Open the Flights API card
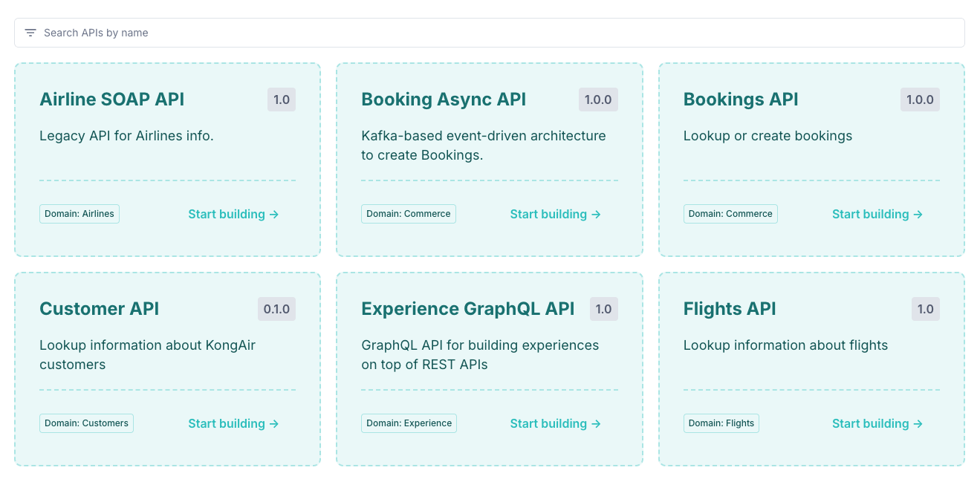This screenshot has width=980, height=479. pyautogui.click(x=811, y=369)
